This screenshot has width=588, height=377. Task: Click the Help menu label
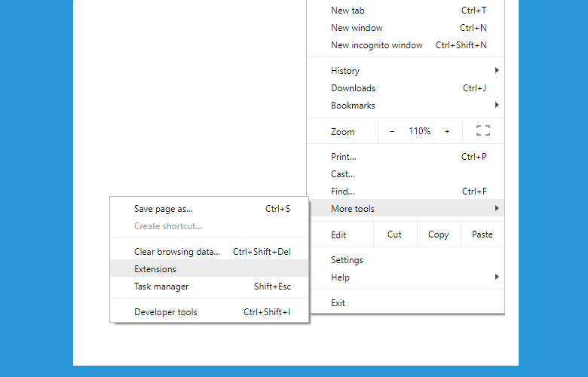(x=340, y=277)
